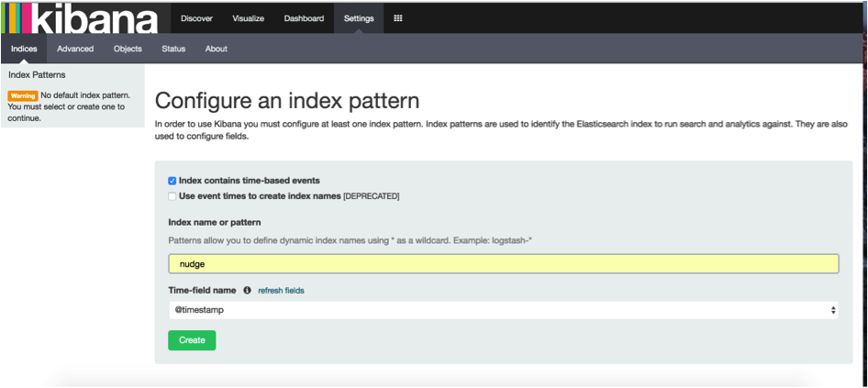Click the orange Warning badge
868x388 pixels.
[x=22, y=95]
